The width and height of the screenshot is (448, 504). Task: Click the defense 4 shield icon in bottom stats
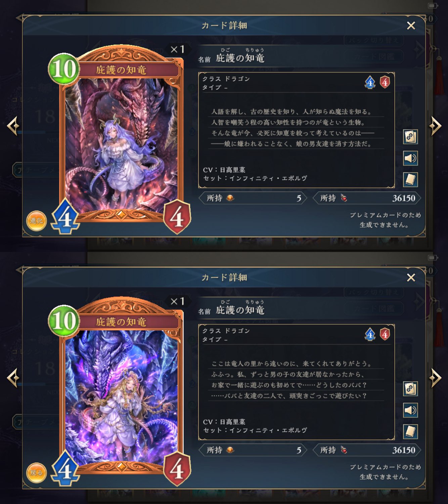385,334
